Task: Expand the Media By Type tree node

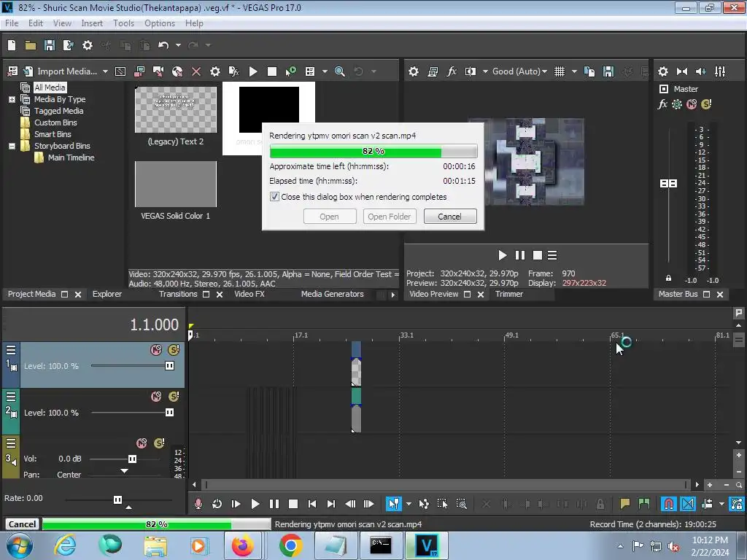Action: point(12,99)
